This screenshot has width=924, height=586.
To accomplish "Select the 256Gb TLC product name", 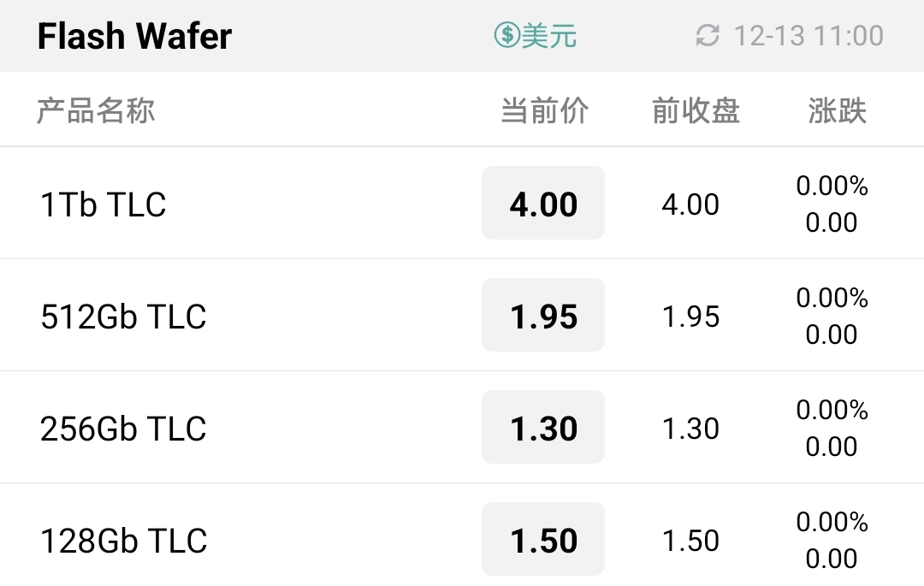I will coord(123,428).
